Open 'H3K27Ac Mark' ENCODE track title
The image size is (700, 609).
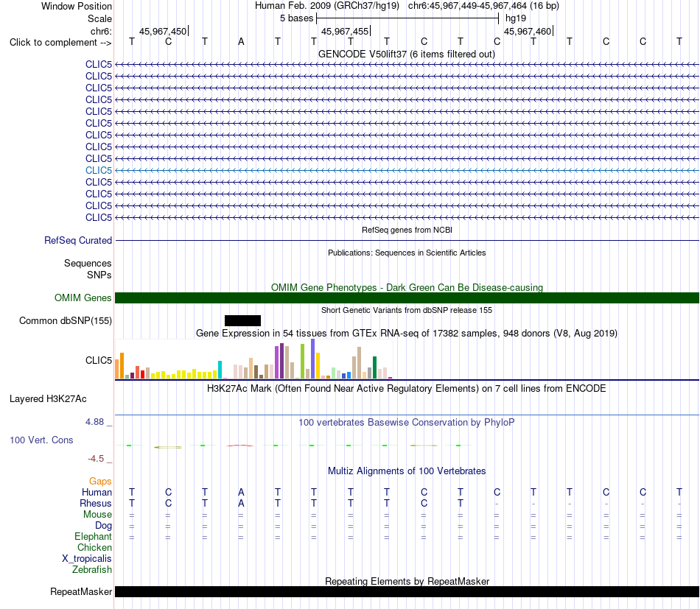pyautogui.click(x=407, y=389)
